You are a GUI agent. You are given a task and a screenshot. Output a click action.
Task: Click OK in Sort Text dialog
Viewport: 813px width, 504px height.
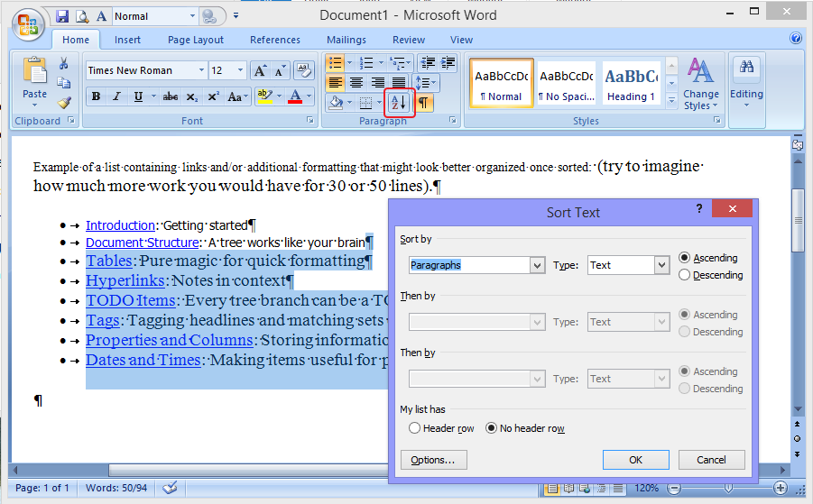[635, 460]
